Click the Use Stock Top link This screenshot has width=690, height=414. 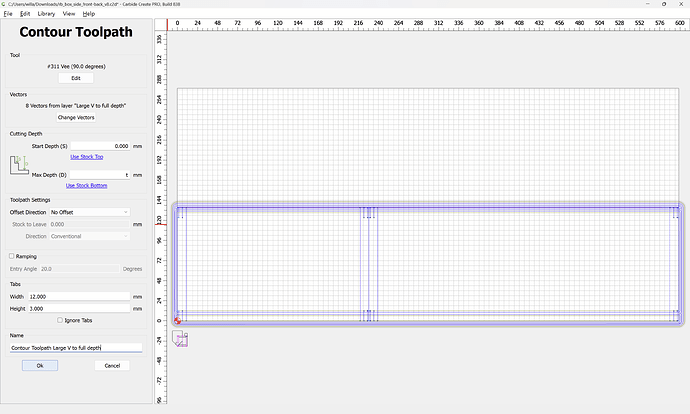point(85,157)
